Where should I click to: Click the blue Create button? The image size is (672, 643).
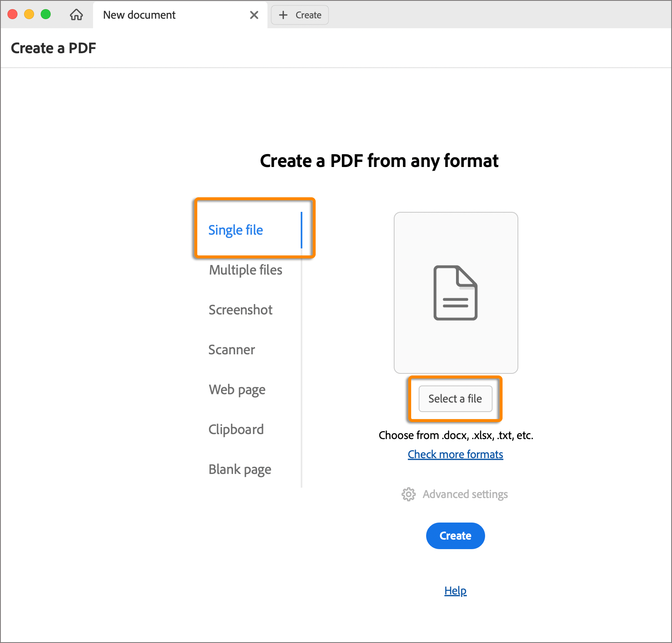pyautogui.click(x=455, y=536)
